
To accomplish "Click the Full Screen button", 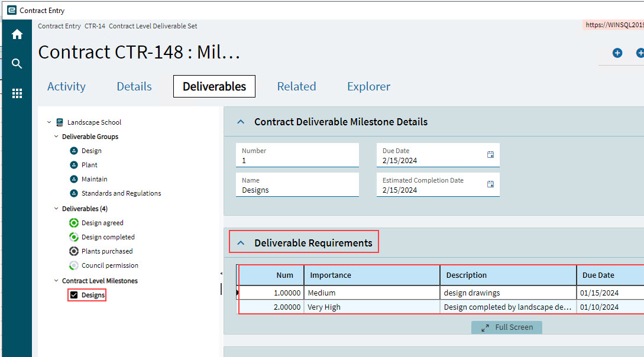I will point(507,327).
